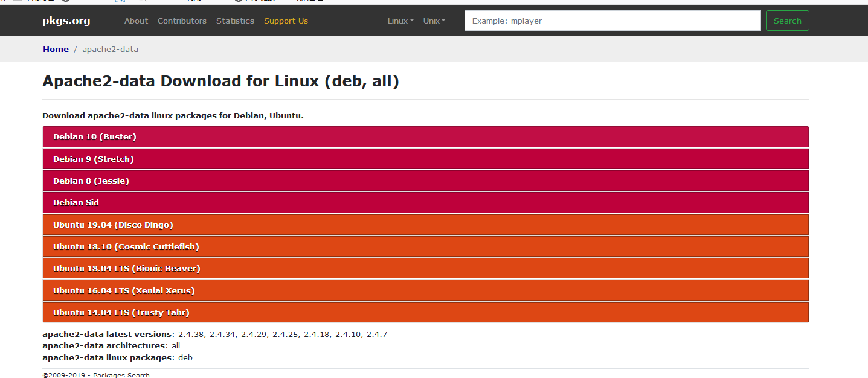Focus the package search field
Viewport: 868px width, 378px height.
(x=612, y=21)
